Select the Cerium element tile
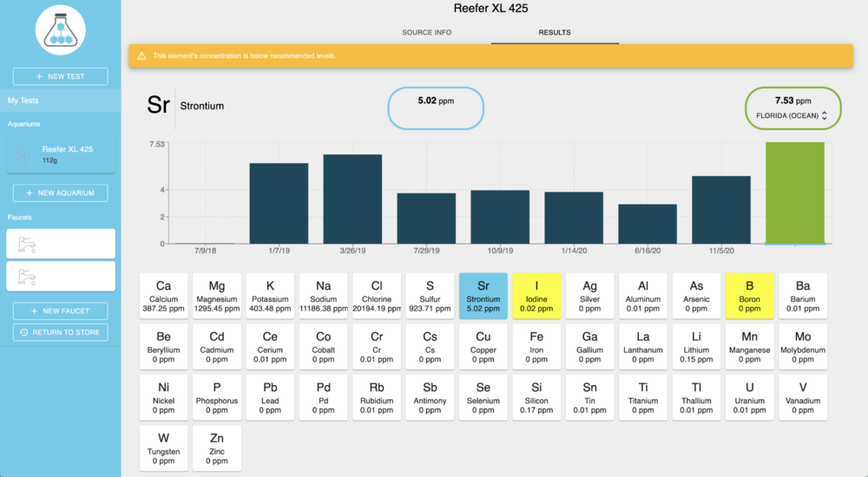This screenshot has width=868, height=477. pos(270,346)
